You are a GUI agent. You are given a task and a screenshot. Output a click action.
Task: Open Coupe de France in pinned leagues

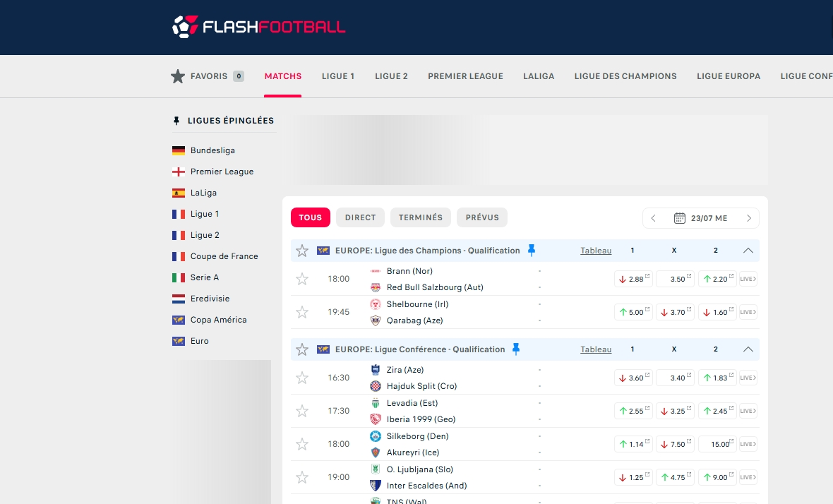(x=224, y=256)
